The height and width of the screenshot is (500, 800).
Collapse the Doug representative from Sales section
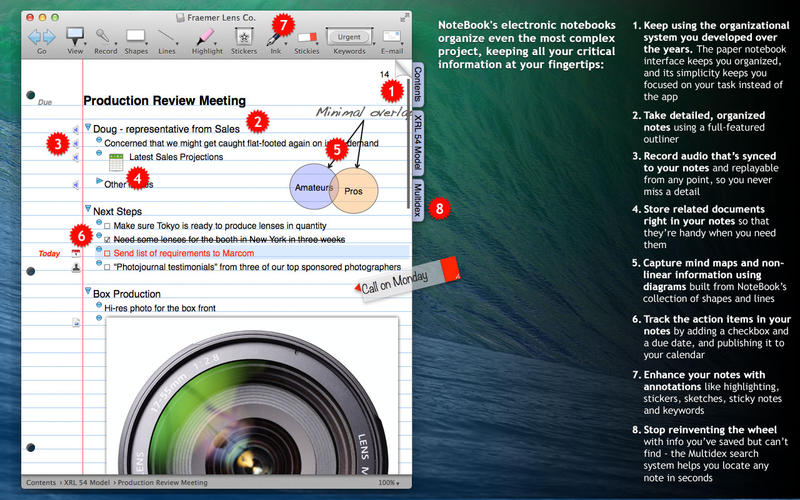88,128
